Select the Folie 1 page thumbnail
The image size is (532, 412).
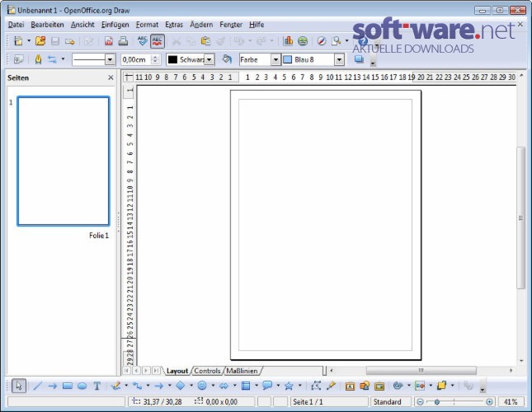tap(64, 161)
